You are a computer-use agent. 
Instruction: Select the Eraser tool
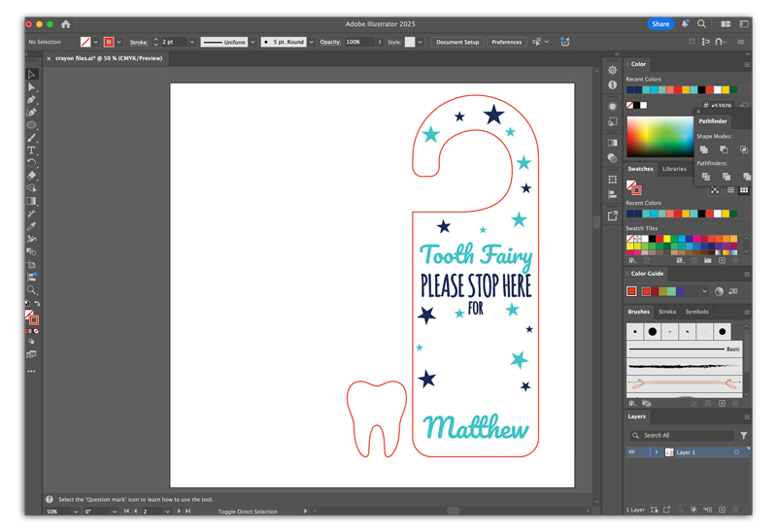pyautogui.click(x=32, y=176)
